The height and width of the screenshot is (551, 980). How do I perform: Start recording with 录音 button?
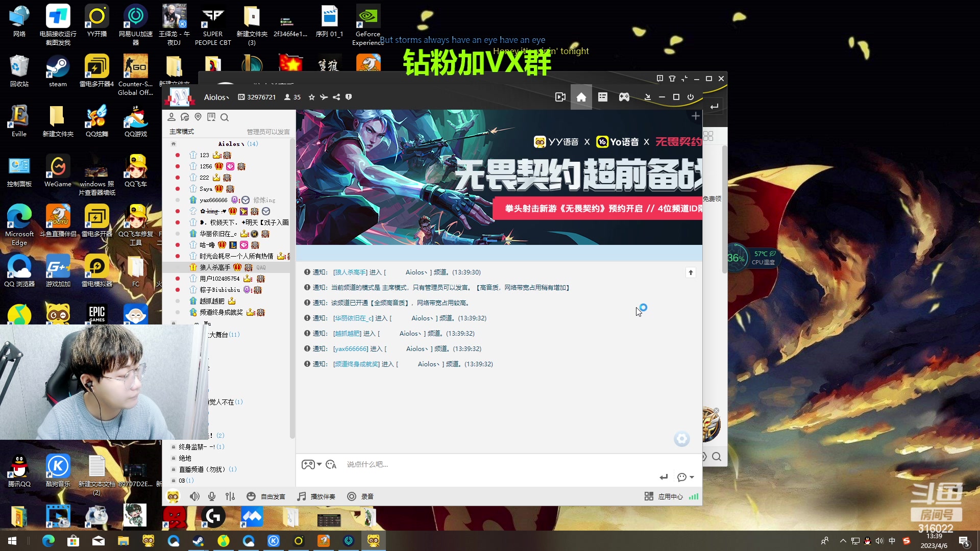pyautogui.click(x=360, y=496)
